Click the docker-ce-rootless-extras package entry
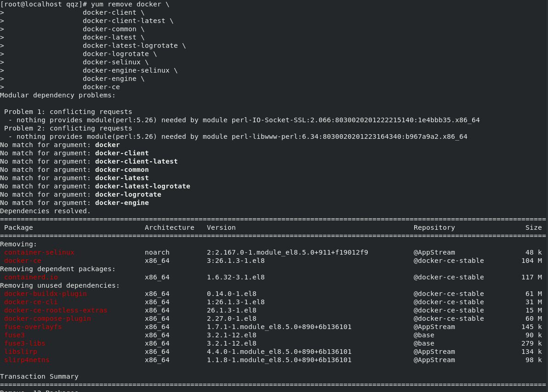This screenshot has width=548, height=392. pos(56,310)
